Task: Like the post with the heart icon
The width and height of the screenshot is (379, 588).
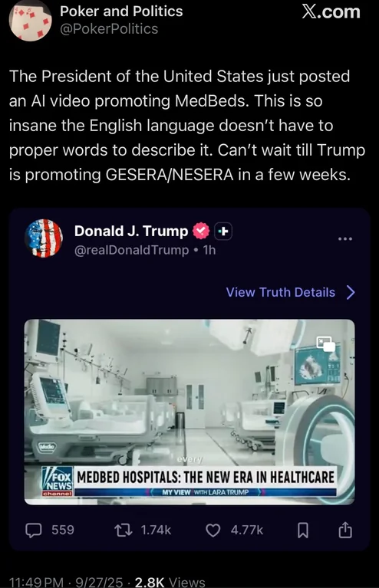Action: pyautogui.click(x=213, y=531)
